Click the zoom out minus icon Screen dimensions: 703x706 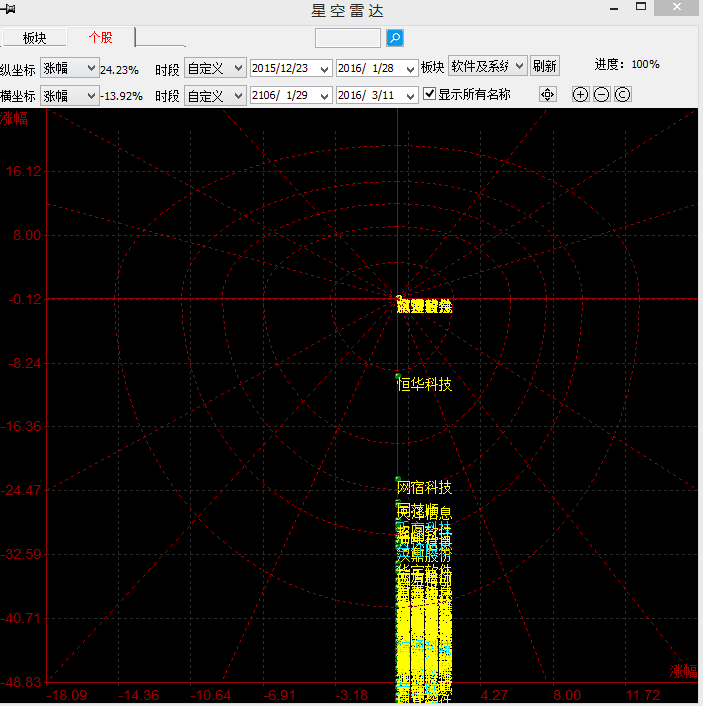click(x=601, y=94)
